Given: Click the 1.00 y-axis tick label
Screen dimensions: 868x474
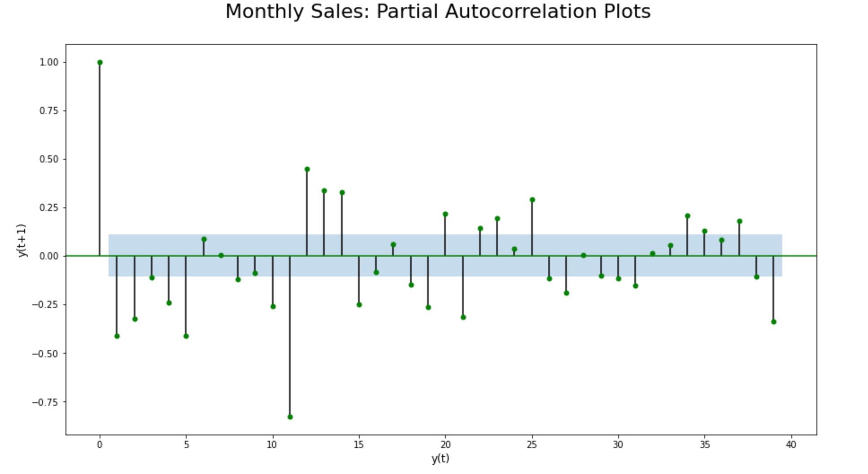Looking at the screenshot, I should [49, 62].
